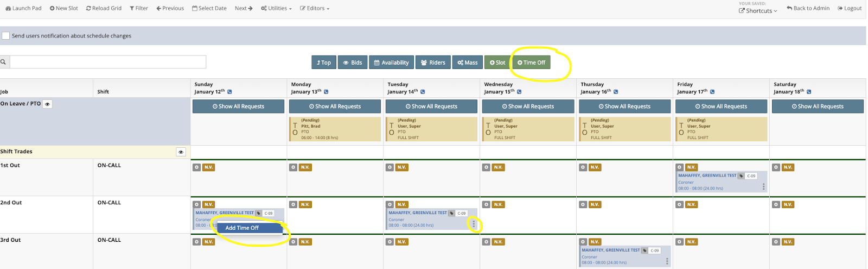Click the search magnifier icon

point(3,62)
